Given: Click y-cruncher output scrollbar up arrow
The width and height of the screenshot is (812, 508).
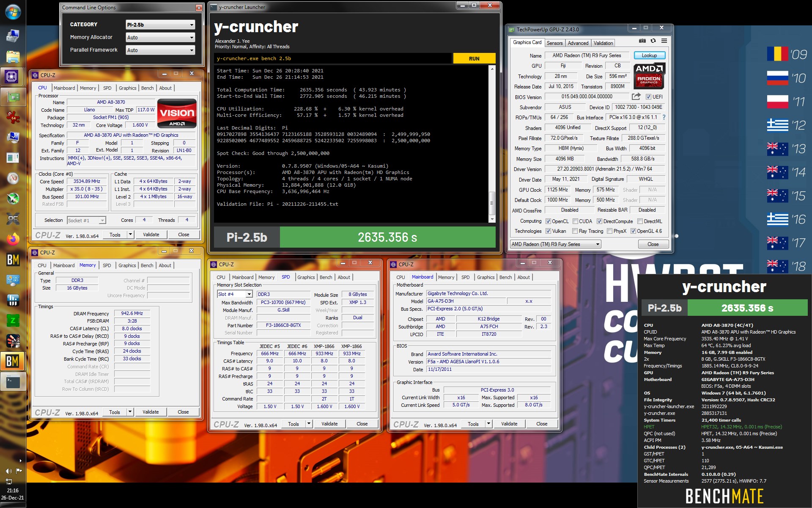Looking at the screenshot, I should [492, 69].
